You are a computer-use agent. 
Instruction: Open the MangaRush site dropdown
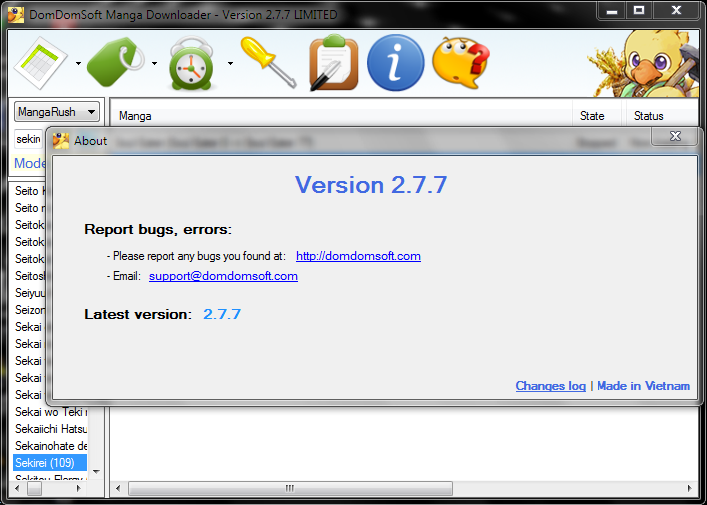[x=57, y=111]
